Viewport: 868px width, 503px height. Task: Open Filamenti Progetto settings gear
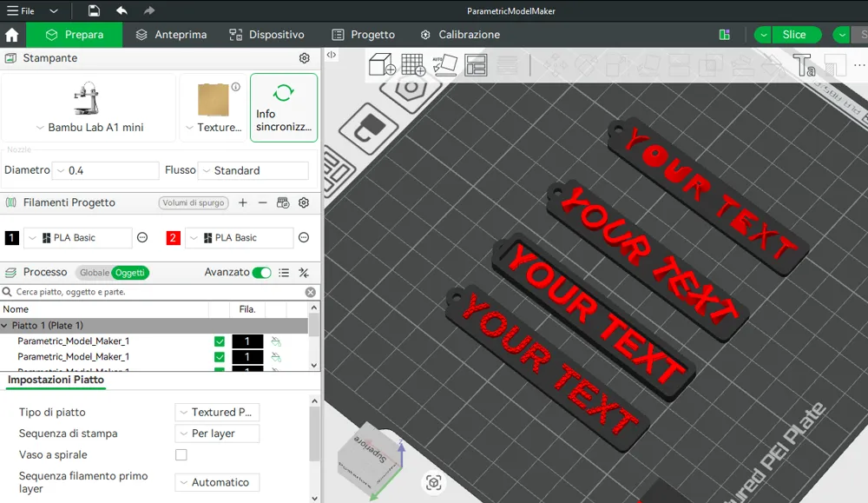coord(303,202)
